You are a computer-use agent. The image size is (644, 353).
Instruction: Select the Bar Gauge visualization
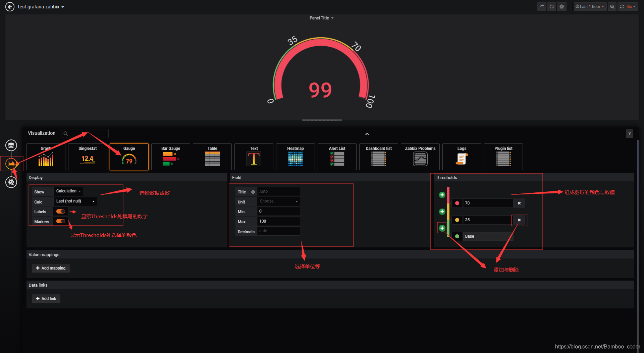click(171, 157)
